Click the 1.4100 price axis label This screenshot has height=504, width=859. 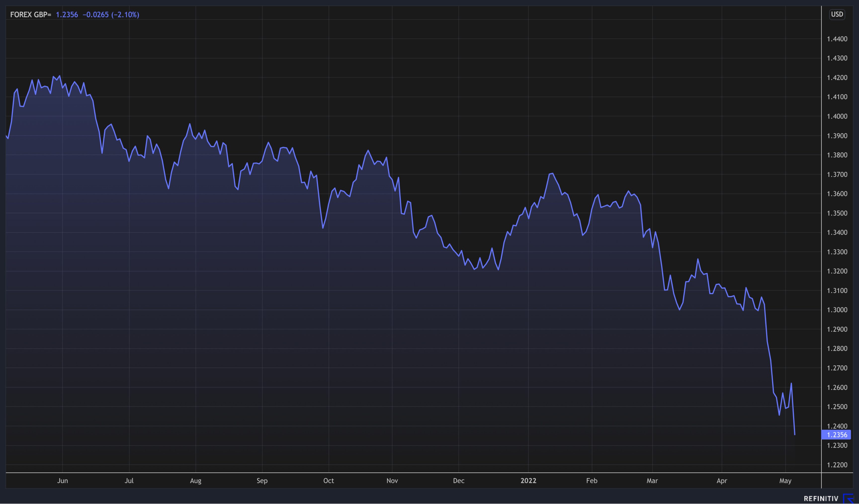837,97
